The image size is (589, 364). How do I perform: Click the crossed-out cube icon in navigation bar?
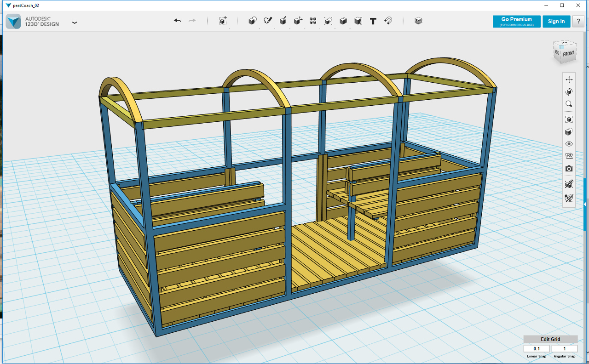(569, 184)
